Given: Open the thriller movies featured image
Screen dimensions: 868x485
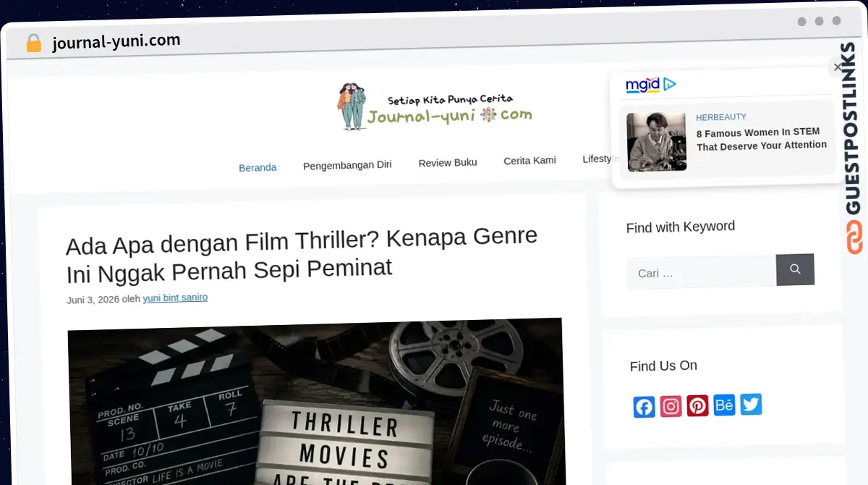Looking at the screenshot, I should coord(316,402).
